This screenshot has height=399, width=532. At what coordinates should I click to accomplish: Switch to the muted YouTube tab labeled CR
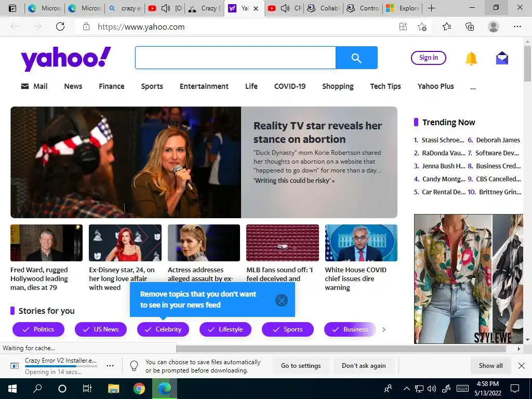pos(284,8)
